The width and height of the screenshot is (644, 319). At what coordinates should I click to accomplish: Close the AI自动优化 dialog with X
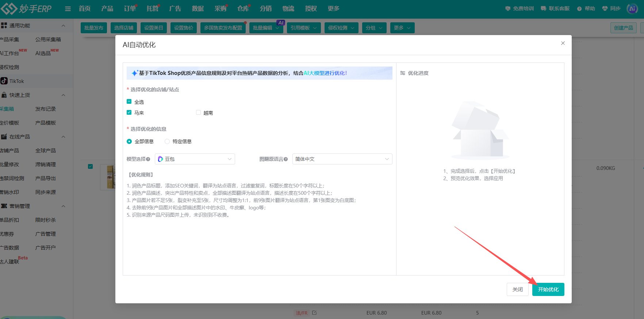(x=563, y=43)
